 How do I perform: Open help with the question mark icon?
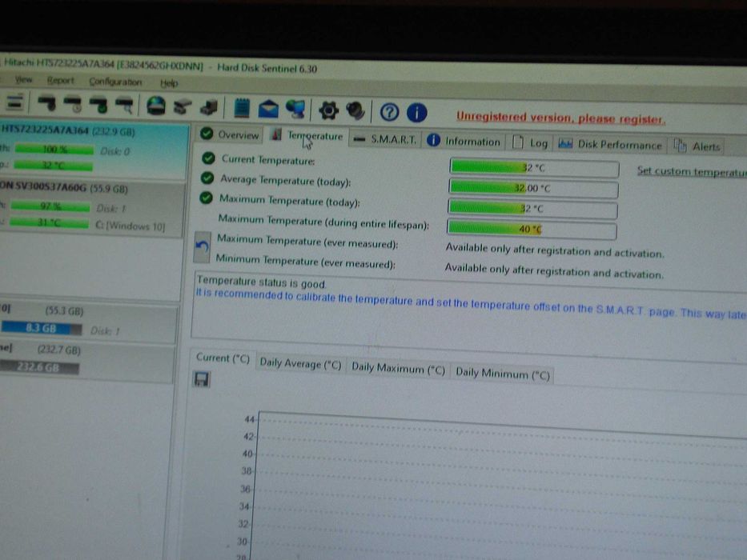coord(389,112)
